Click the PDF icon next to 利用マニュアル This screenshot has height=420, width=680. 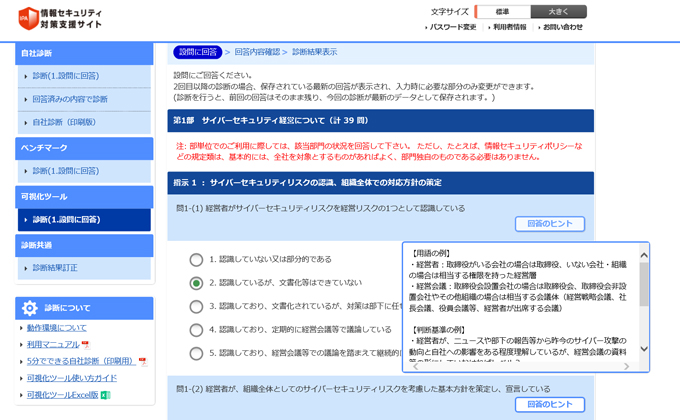tap(85, 345)
